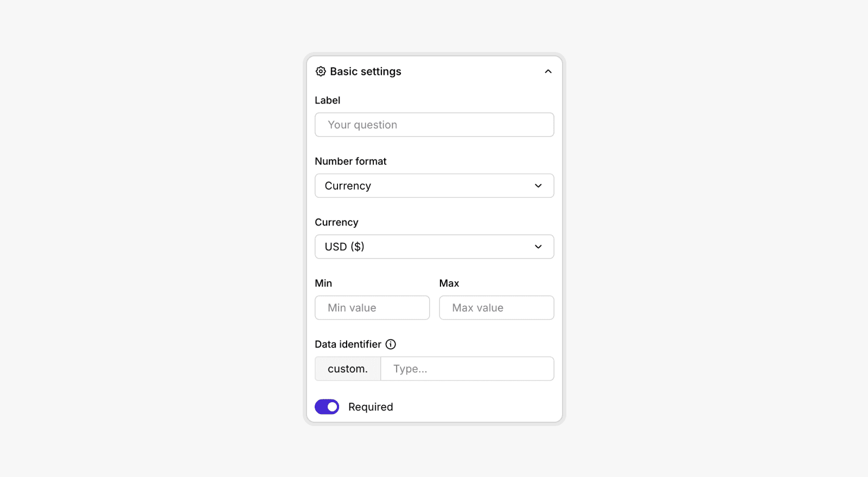868x477 pixels.
Task: Click inside the Min value field
Action: [372, 307]
